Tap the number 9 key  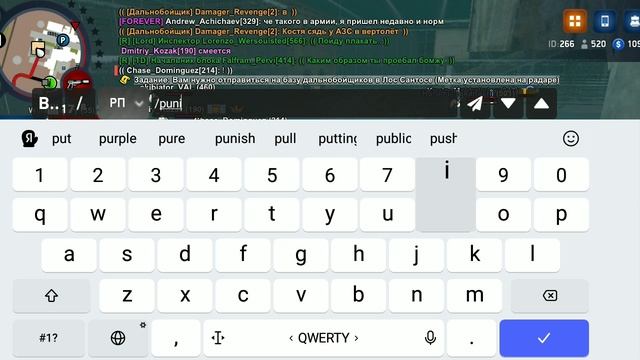(x=503, y=175)
